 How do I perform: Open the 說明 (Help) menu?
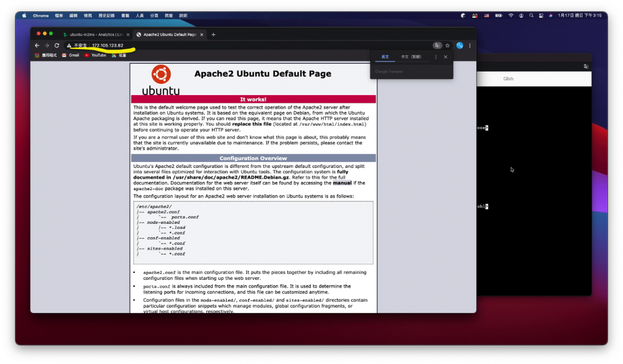[183, 16]
